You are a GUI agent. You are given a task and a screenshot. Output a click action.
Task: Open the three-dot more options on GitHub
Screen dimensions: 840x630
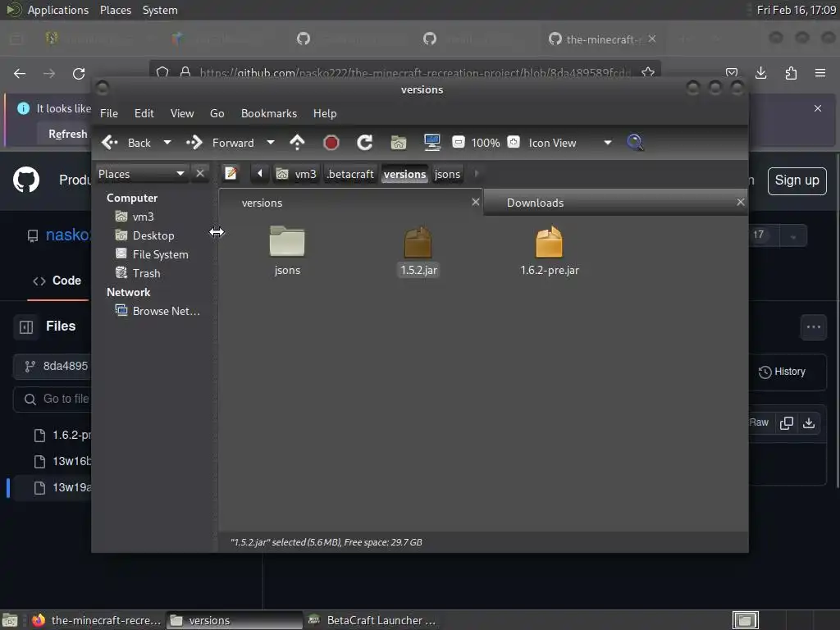click(814, 326)
